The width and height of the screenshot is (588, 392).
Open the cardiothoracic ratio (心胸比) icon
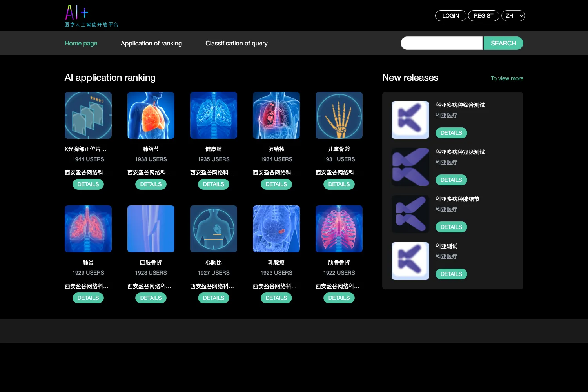coord(214,229)
